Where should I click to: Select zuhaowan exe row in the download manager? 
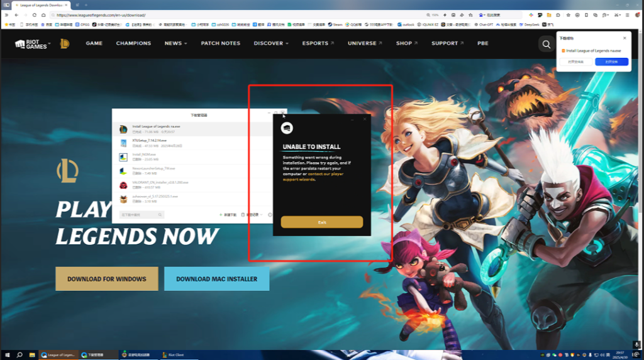[x=193, y=199]
